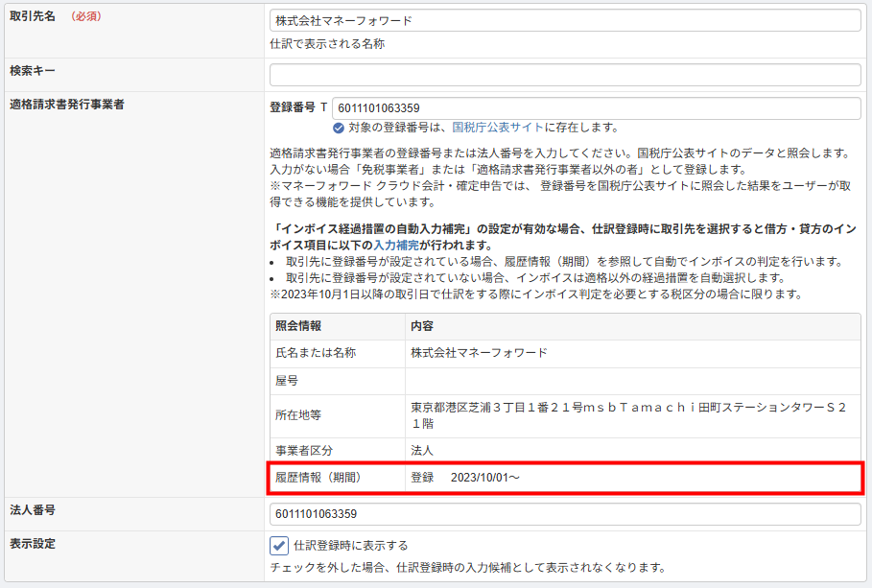The width and height of the screenshot is (872, 588).
Task: Click the 登録番号 field with 6011101063359
Action: pyautogui.click(x=596, y=108)
